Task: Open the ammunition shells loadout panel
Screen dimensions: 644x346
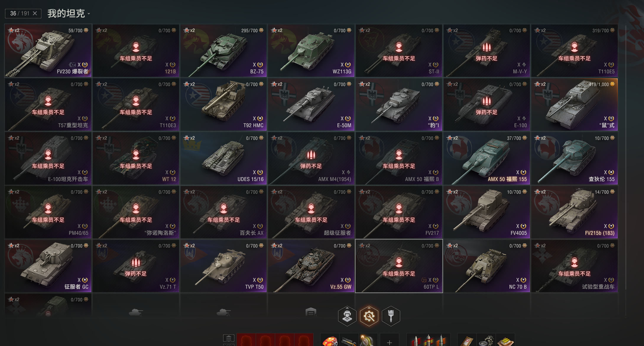Action: (428, 340)
